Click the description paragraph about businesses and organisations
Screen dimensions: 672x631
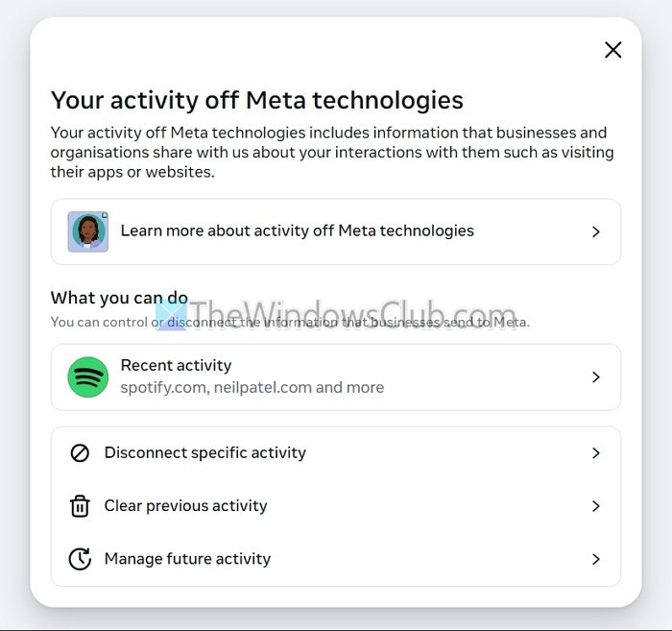(x=331, y=152)
